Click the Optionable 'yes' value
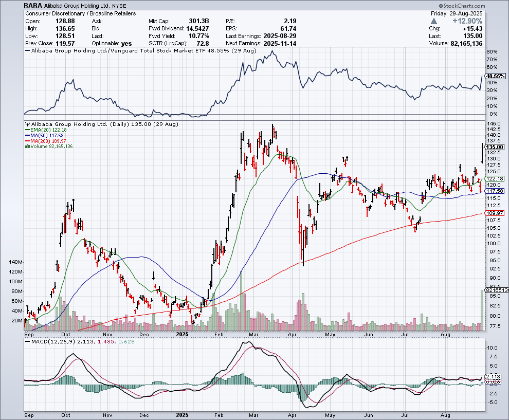Image resolution: width=509 pixels, height=420 pixels. click(126, 44)
